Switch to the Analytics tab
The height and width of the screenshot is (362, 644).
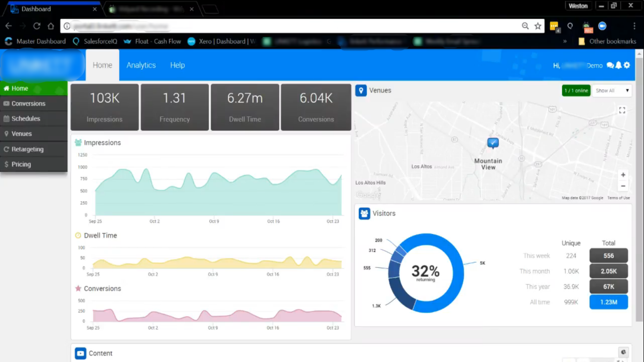pos(141,65)
